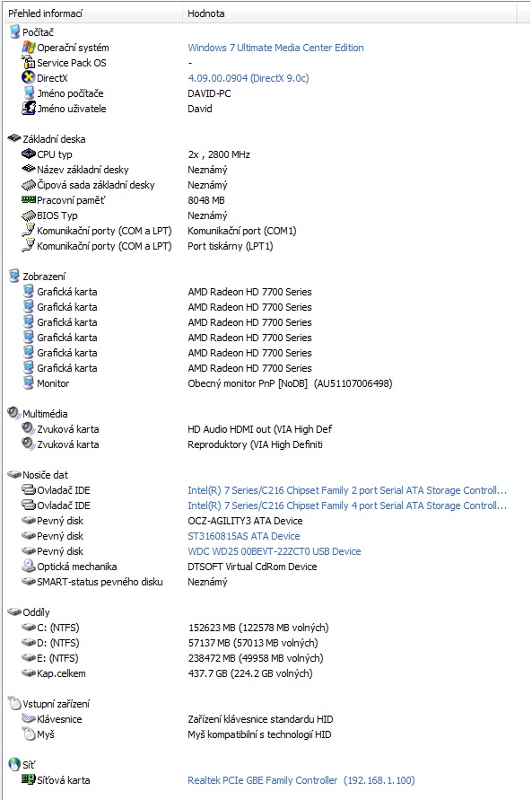Click the C: (NTFS) drive icon

pos(29,627)
